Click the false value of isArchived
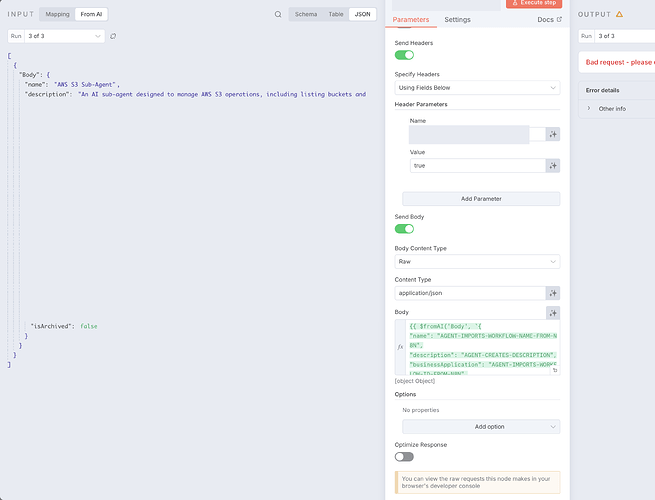The image size is (655, 500). pyautogui.click(x=89, y=326)
